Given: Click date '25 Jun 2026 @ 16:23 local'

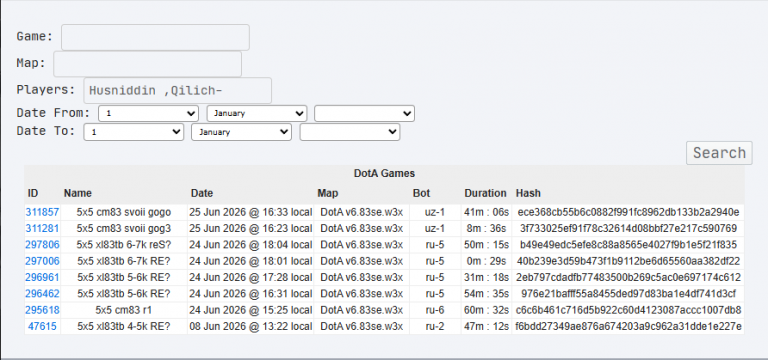Looking at the screenshot, I should [250, 228].
